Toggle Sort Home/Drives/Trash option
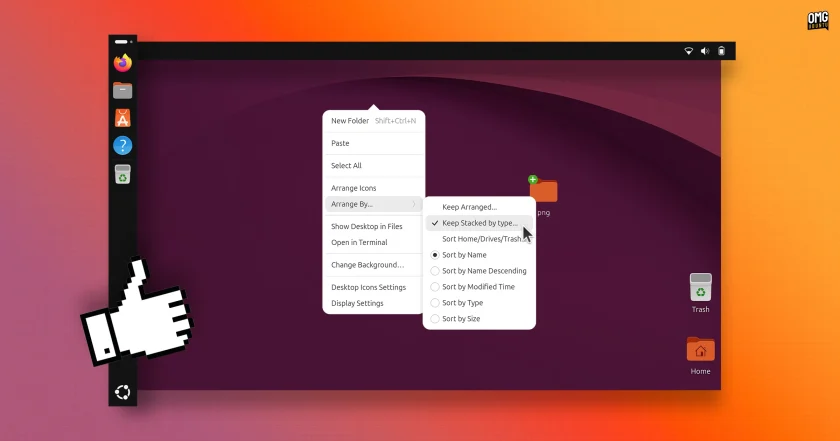The image size is (840, 441). point(479,239)
